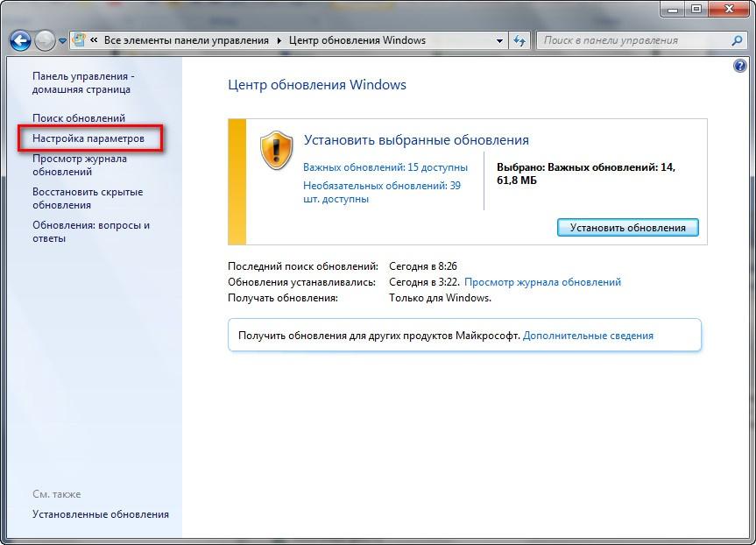The width and height of the screenshot is (756, 545).
Task: Click the double chevron in address bar
Action: [x=94, y=40]
